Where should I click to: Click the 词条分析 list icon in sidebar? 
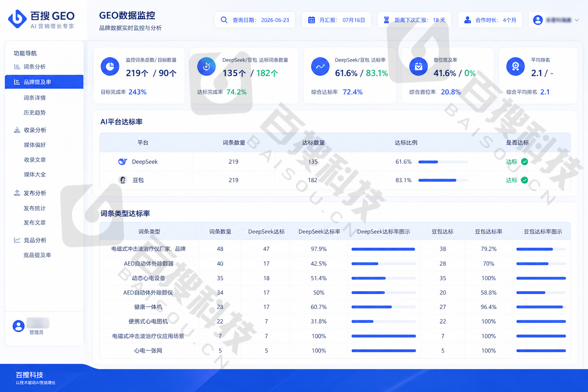(17, 67)
